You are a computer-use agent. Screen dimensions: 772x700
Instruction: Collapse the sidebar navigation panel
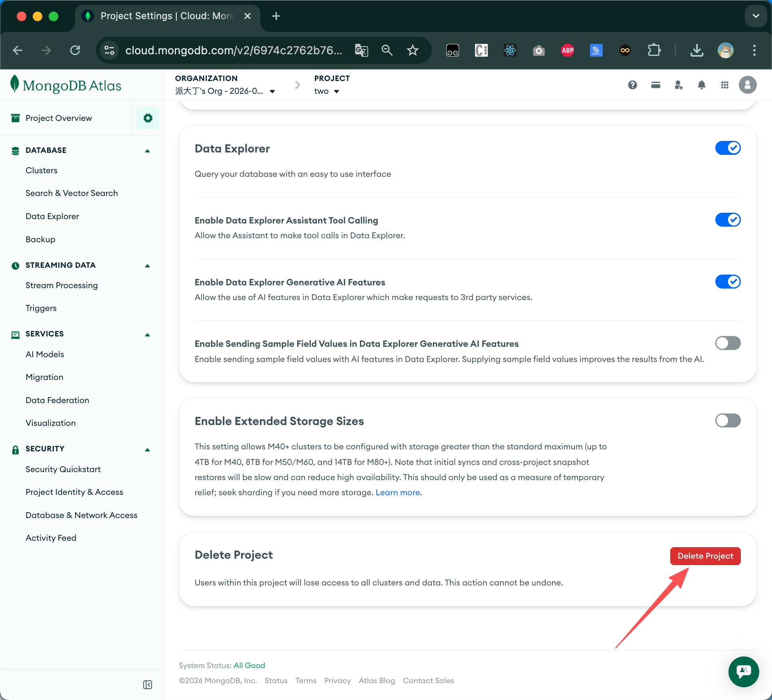[x=147, y=685]
